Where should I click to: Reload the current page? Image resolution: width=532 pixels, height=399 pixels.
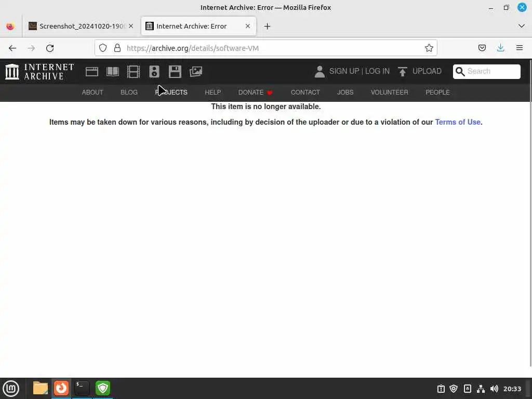tap(50, 48)
